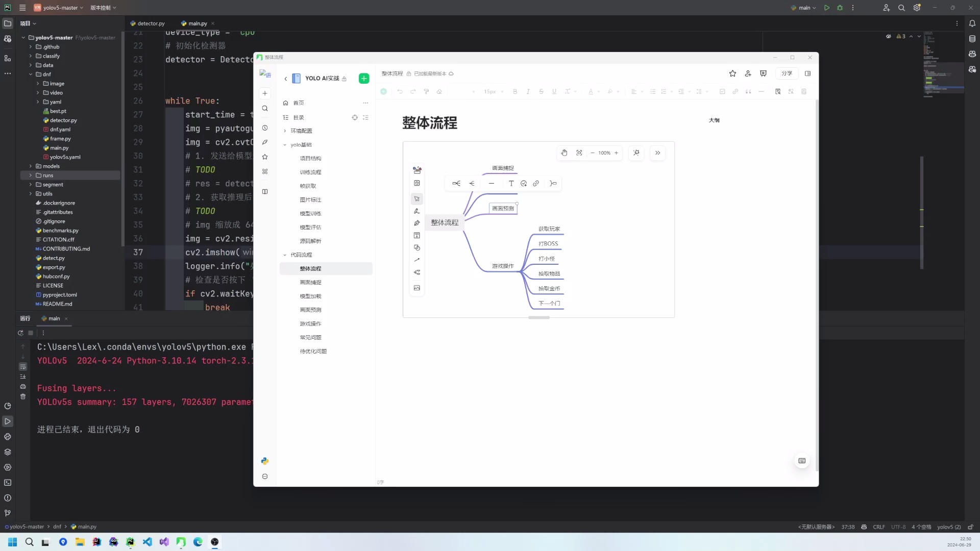Insert an image using the image tool

417,288
